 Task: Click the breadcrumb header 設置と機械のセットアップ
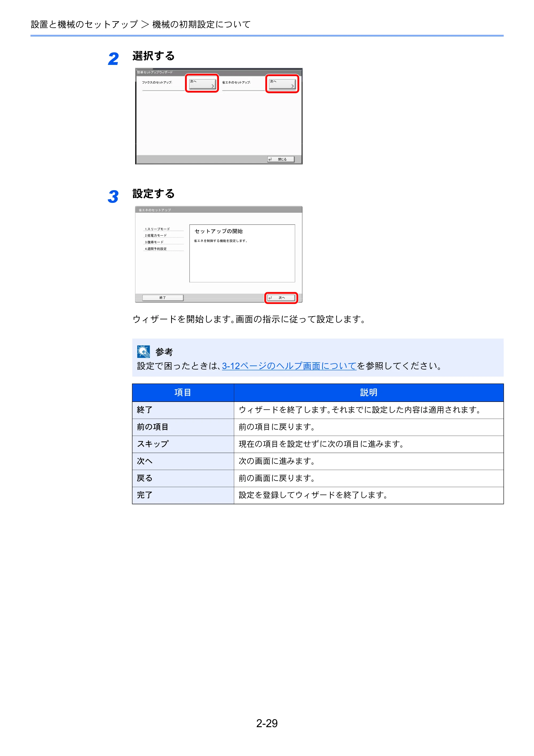tap(84, 24)
